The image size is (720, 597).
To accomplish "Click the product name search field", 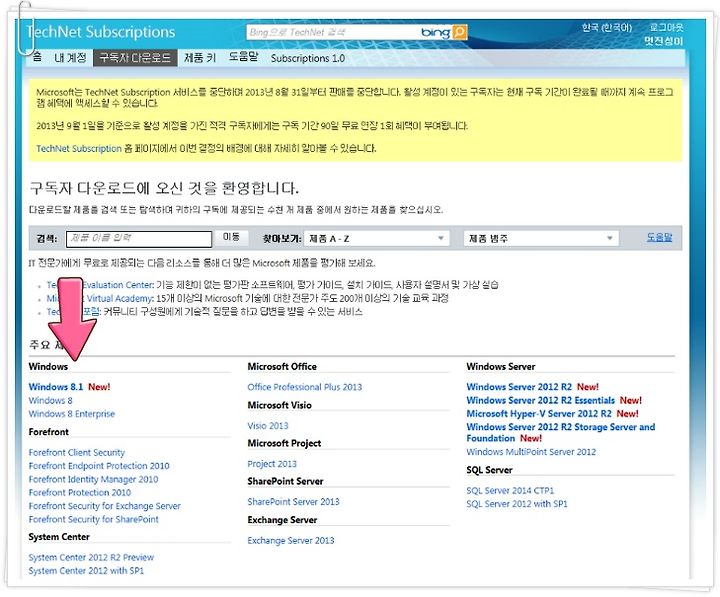I will coord(139,238).
